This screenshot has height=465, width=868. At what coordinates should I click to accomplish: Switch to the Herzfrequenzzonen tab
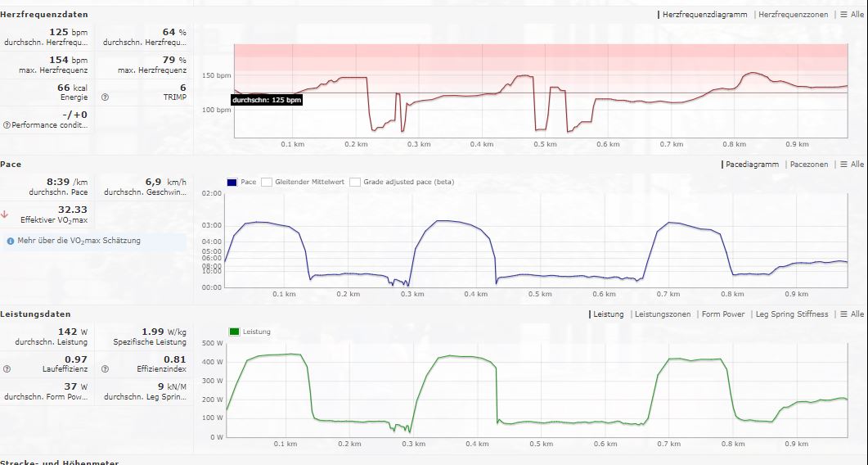793,15
